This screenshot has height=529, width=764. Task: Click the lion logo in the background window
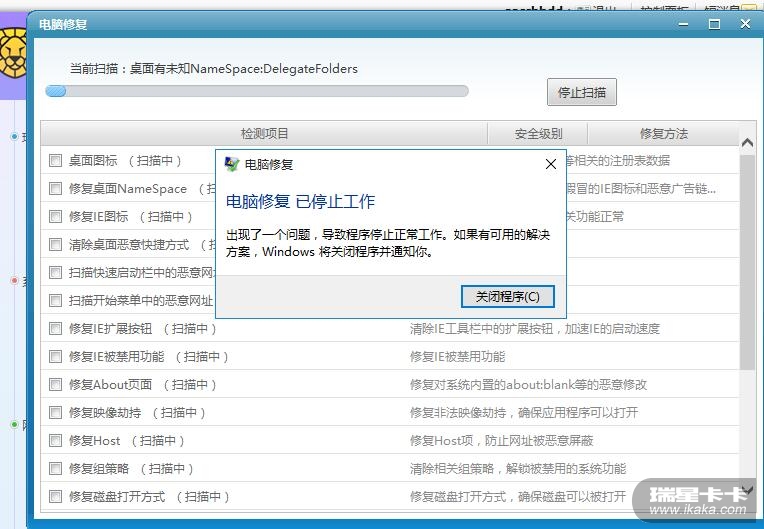[x=13, y=53]
